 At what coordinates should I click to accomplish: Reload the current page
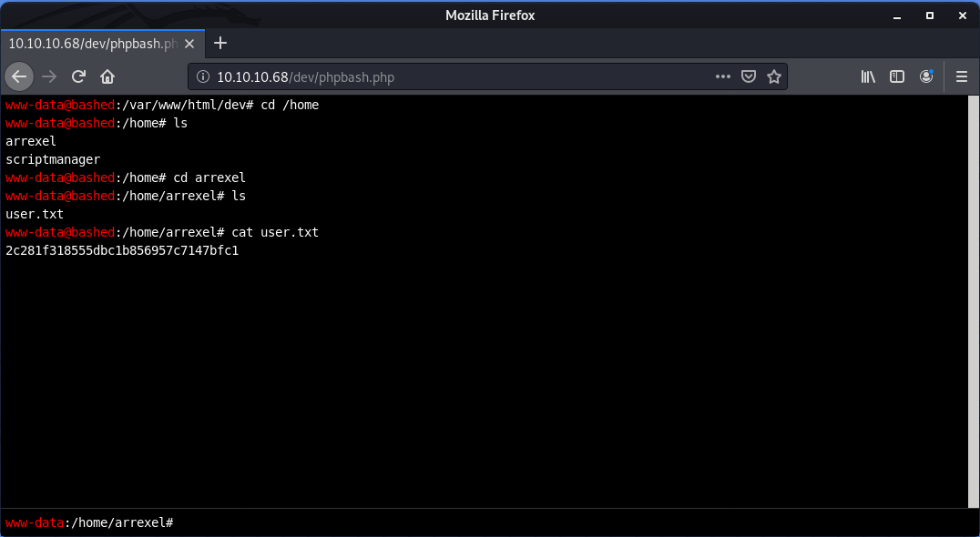pyautogui.click(x=78, y=76)
